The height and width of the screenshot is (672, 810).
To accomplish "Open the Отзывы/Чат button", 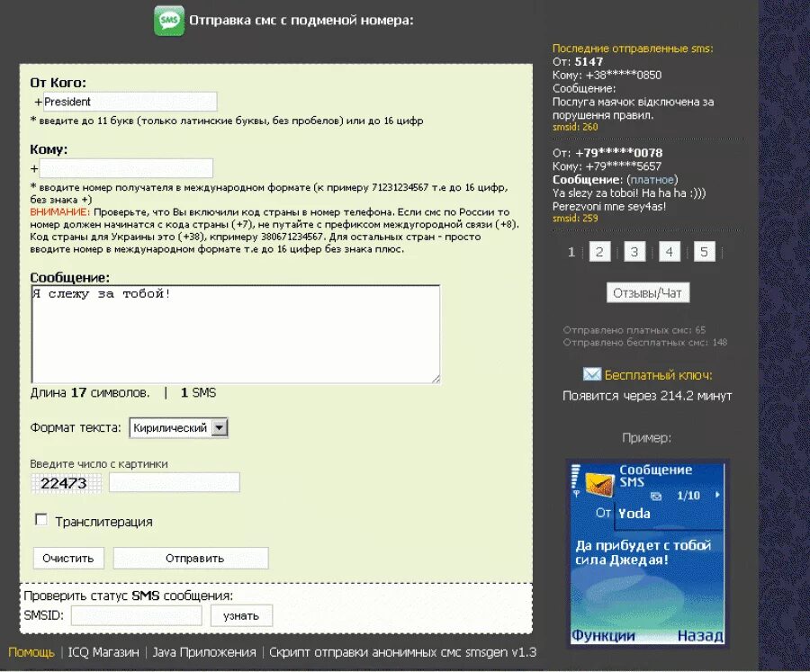I will point(648,293).
